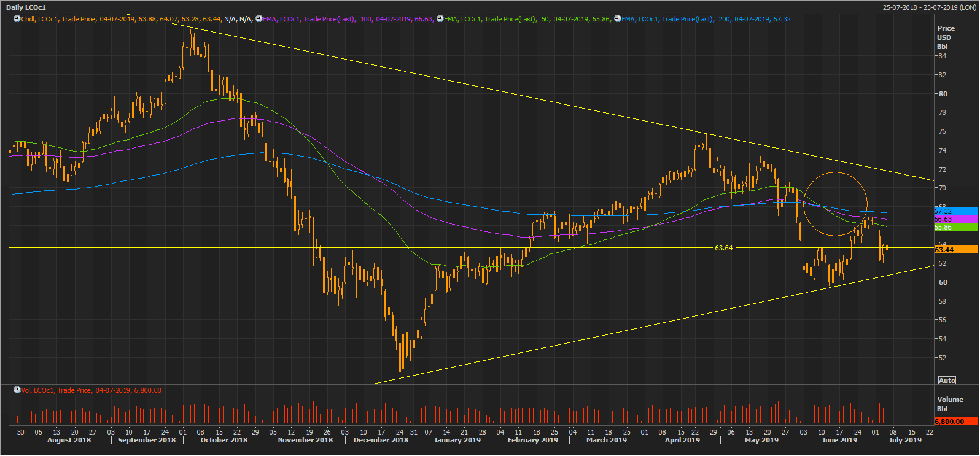Select the Vol LCOc1 Trade Price legend text
980x456 pixels.
coord(91,390)
